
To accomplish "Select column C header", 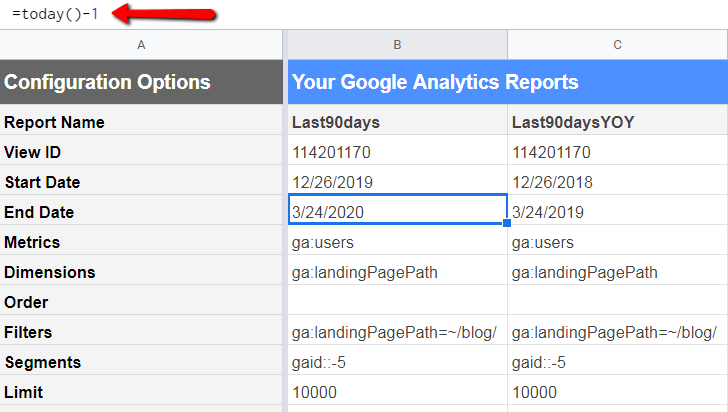I will coord(617,45).
